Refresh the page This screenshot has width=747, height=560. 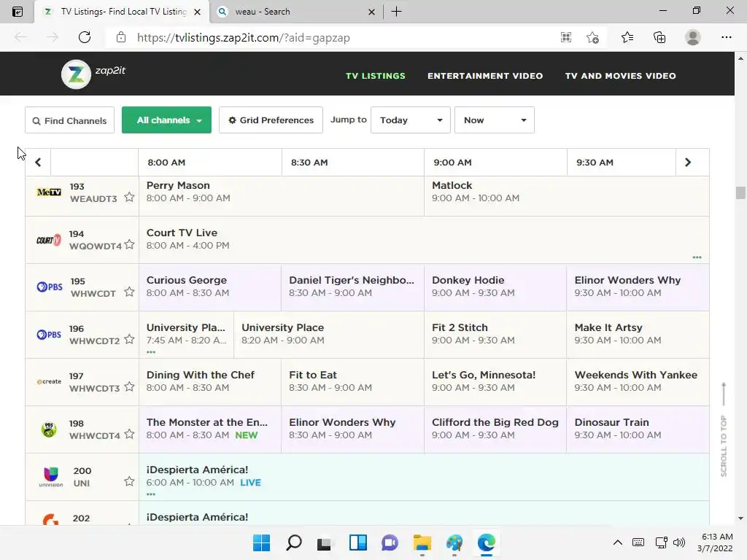click(x=85, y=37)
